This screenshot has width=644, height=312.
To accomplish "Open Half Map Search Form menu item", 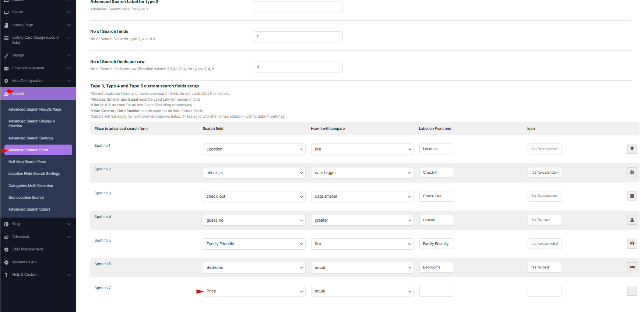I will [27, 162].
